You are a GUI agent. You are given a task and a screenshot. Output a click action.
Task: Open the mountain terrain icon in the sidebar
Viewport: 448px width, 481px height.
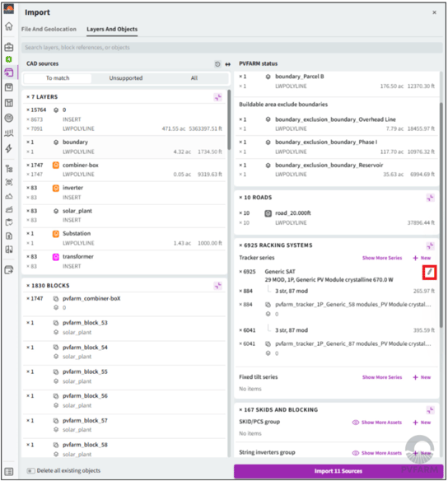point(9,196)
